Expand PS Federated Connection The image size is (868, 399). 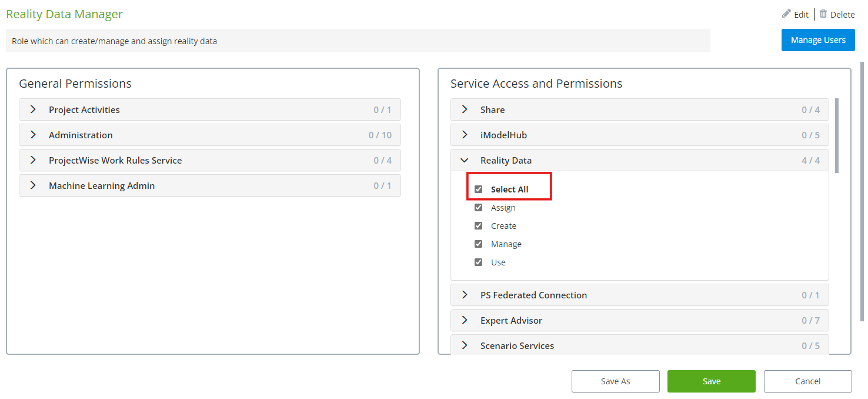click(x=465, y=295)
